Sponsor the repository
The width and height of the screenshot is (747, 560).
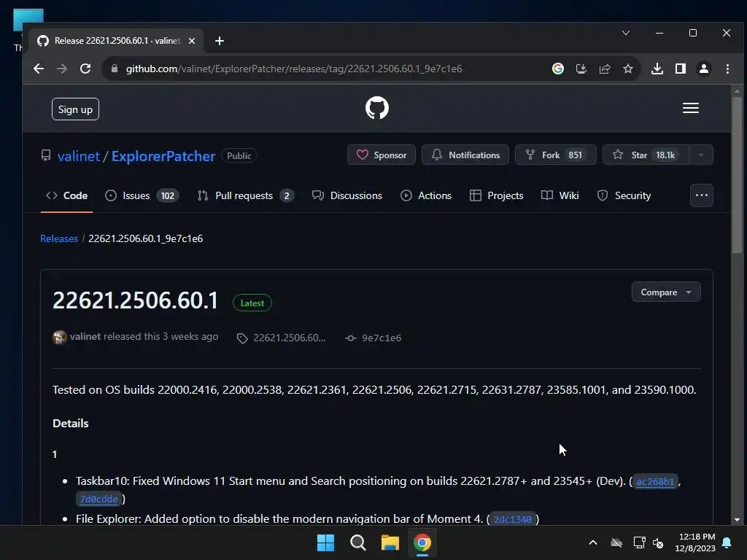[x=381, y=155]
